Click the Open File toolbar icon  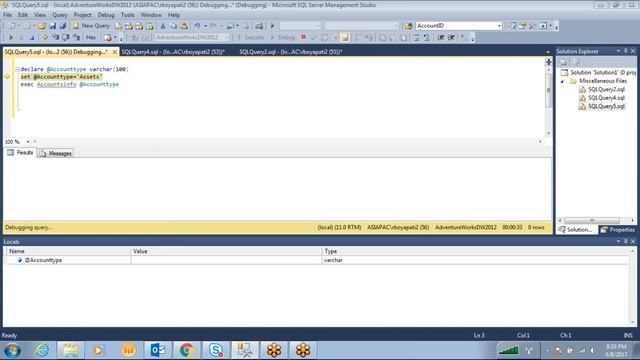pos(42,26)
